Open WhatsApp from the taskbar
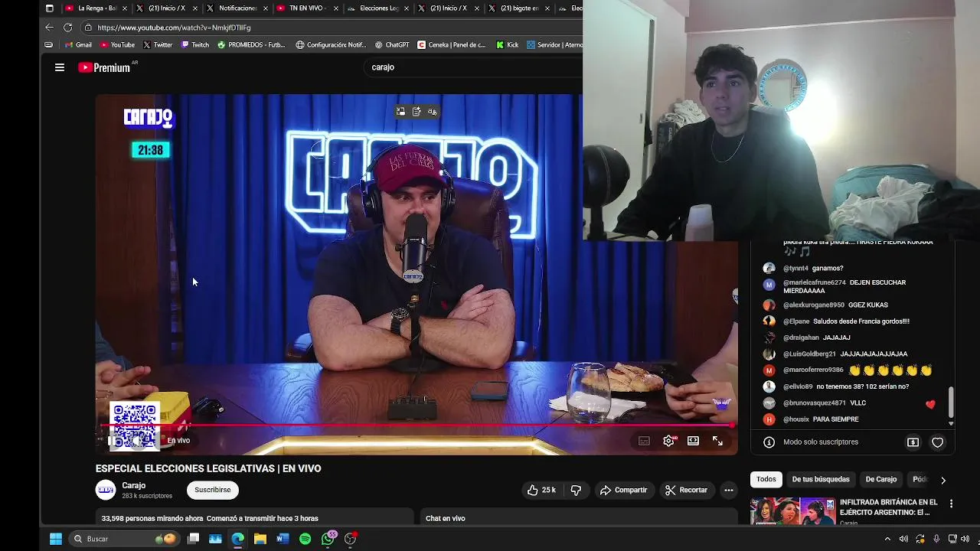980x551 pixels. [x=328, y=539]
